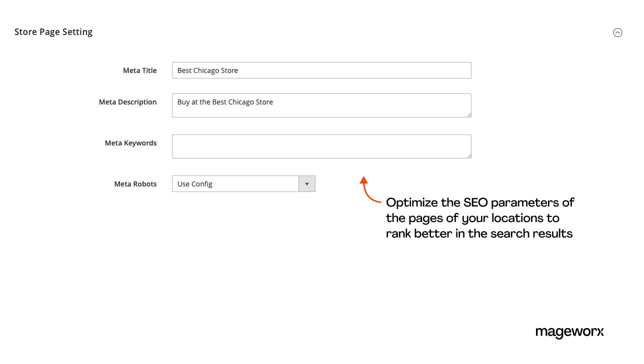
Task: Click the Meta Description label
Action: (127, 102)
